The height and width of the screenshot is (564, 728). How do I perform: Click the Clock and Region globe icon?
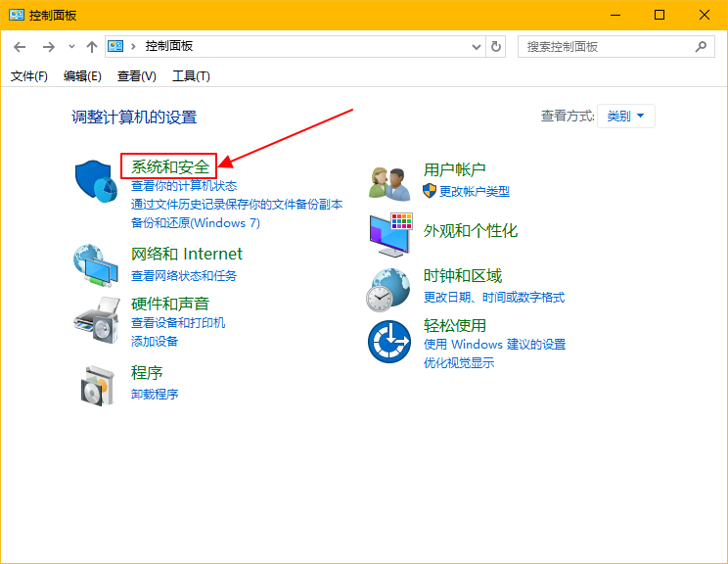pos(388,290)
